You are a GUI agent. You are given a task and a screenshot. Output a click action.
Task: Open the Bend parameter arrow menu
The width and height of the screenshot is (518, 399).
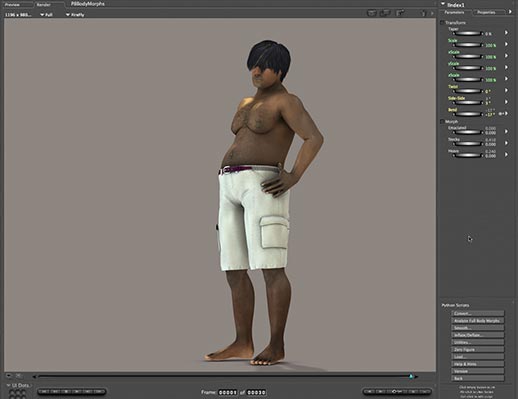tap(506, 114)
